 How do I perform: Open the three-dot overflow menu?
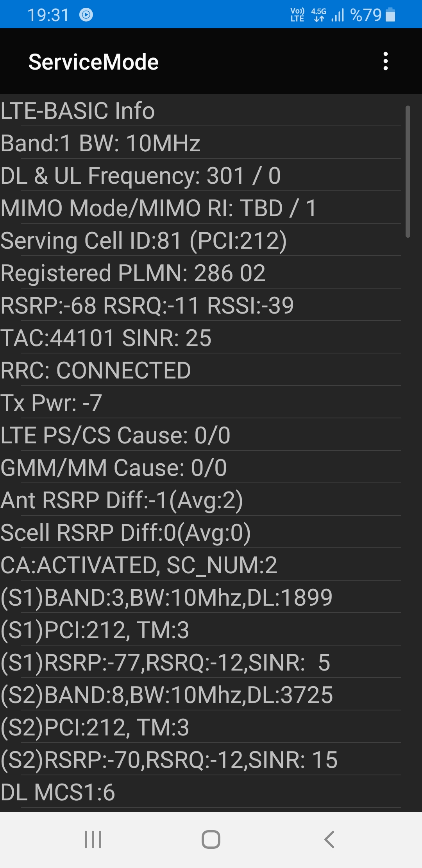point(386,61)
